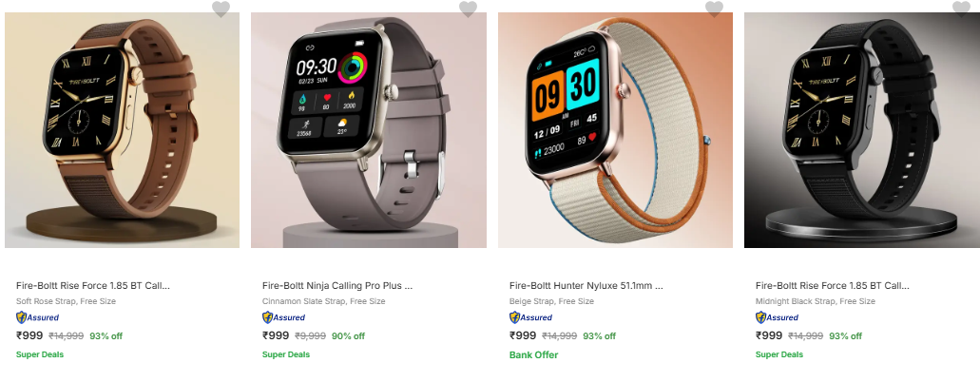Click Super Deals under Soft Rose watch
The width and height of the screenshot is (980, 382).
pyautogui.click(x=40, y=354)
